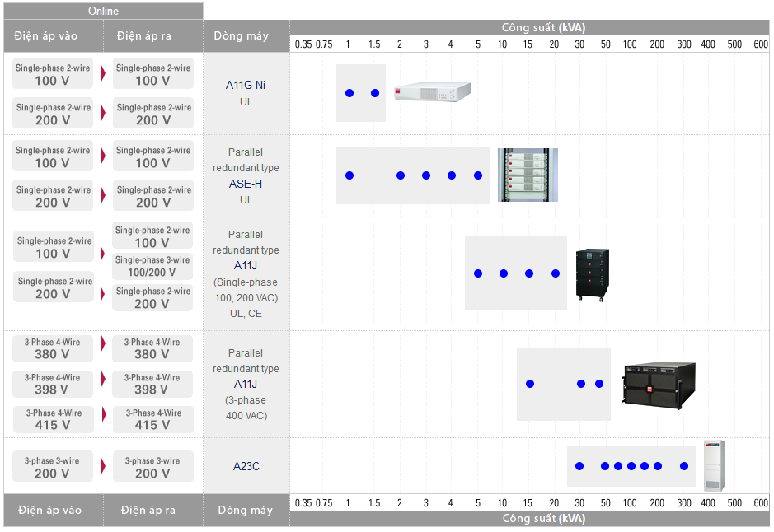Select the 15 kVA dot for 3-phase A11J
The width and height of the screenshot is (774, 532).
(530, 384)
